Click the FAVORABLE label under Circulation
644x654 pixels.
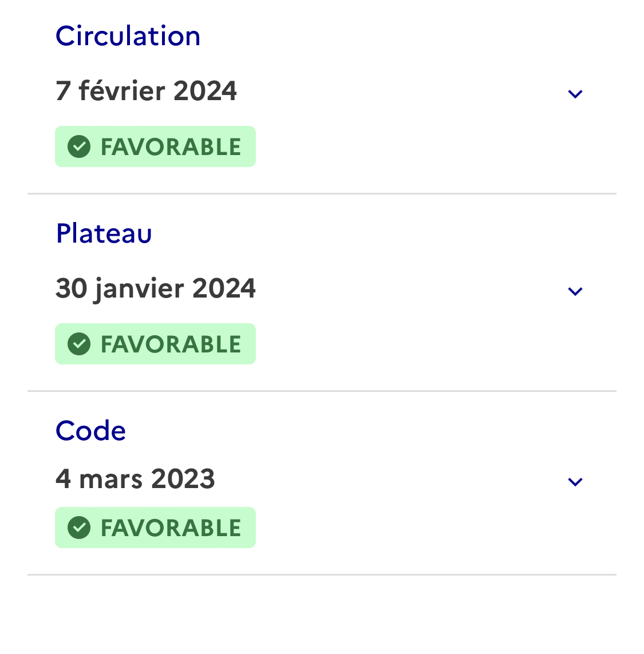[x=171, y=147]
